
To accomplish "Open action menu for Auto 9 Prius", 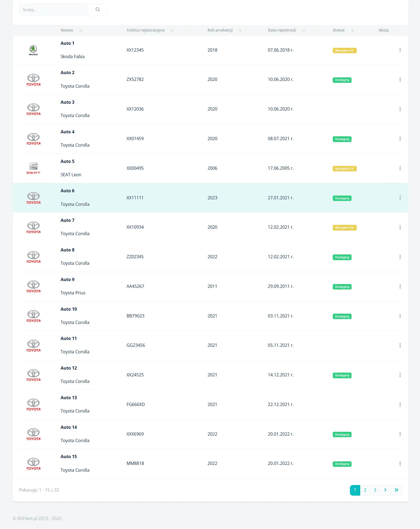I will [x=400, y=286].
